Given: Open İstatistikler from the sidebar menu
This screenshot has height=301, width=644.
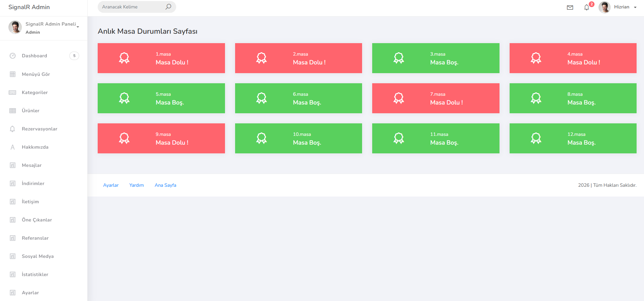Looking at the screenshot, I should [x=35, y=274].
